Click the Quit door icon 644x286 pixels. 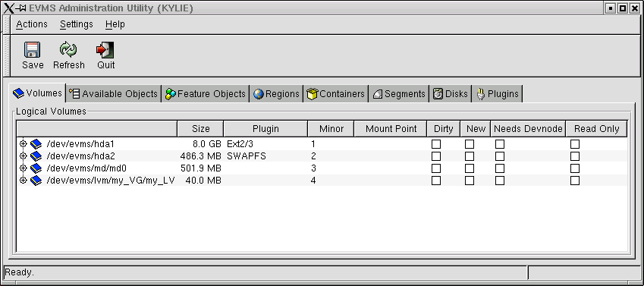pos(105,50)
